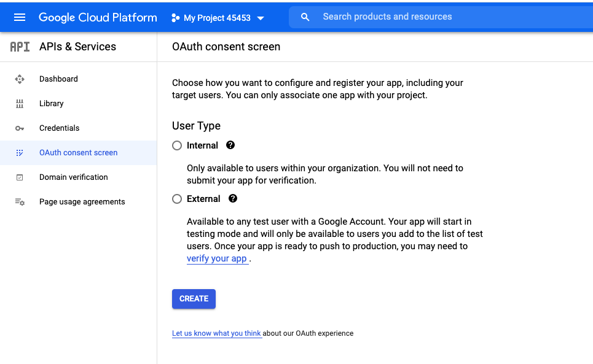The width and height of the screenshot is (593, 364).
Task: Open the Let us know what you think link
Action: pos(216,333)
